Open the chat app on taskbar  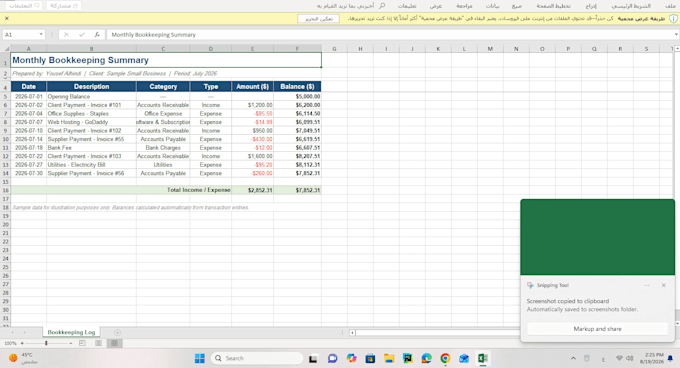(332, 358)
